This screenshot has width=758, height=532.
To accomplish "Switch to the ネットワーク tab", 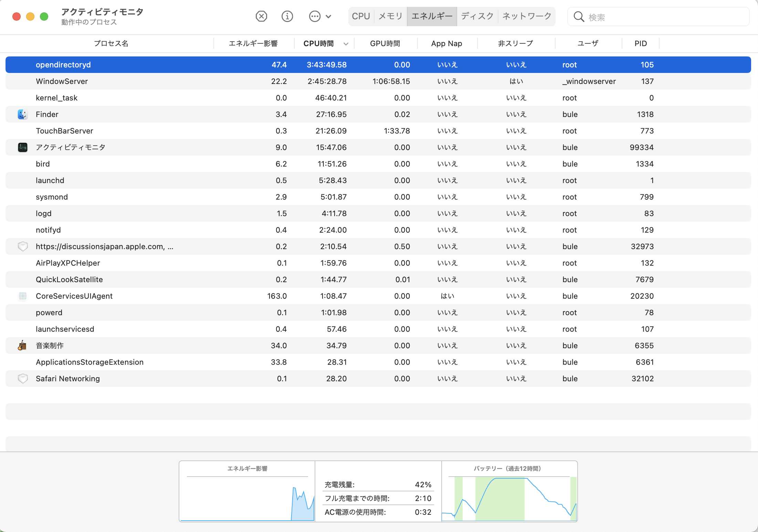I will click(527, 16).
